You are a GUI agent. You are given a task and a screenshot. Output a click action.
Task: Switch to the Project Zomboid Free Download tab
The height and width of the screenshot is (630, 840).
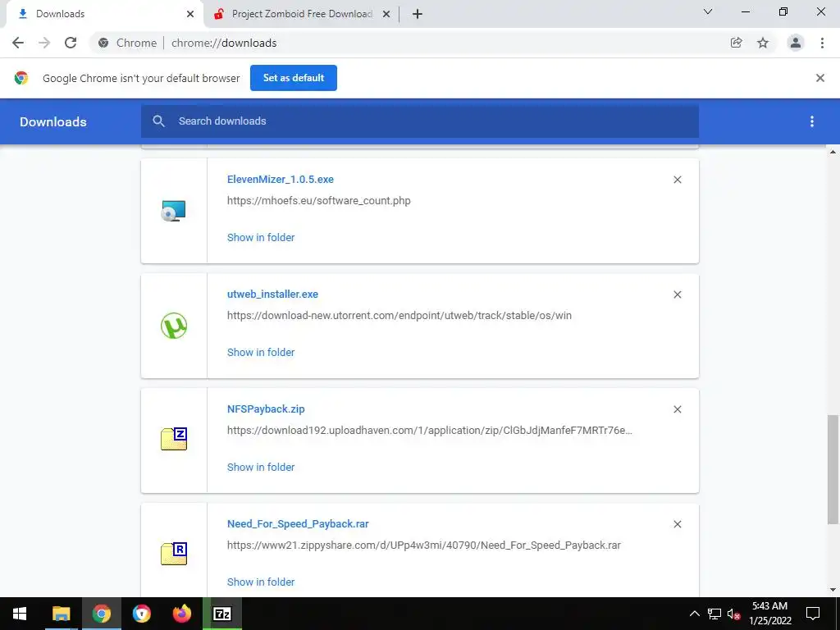(x=302, y=14)
